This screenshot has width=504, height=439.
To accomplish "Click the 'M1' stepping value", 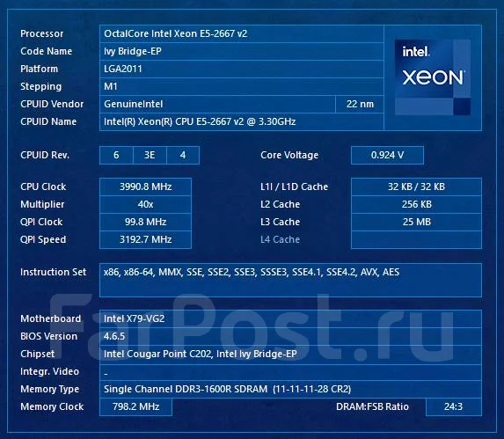I will (111, 86).
